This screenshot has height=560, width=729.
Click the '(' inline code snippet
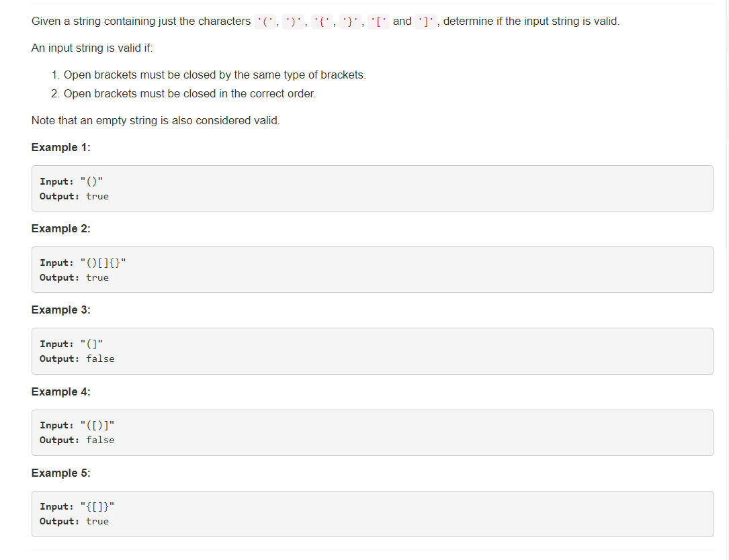coord(265,22)
